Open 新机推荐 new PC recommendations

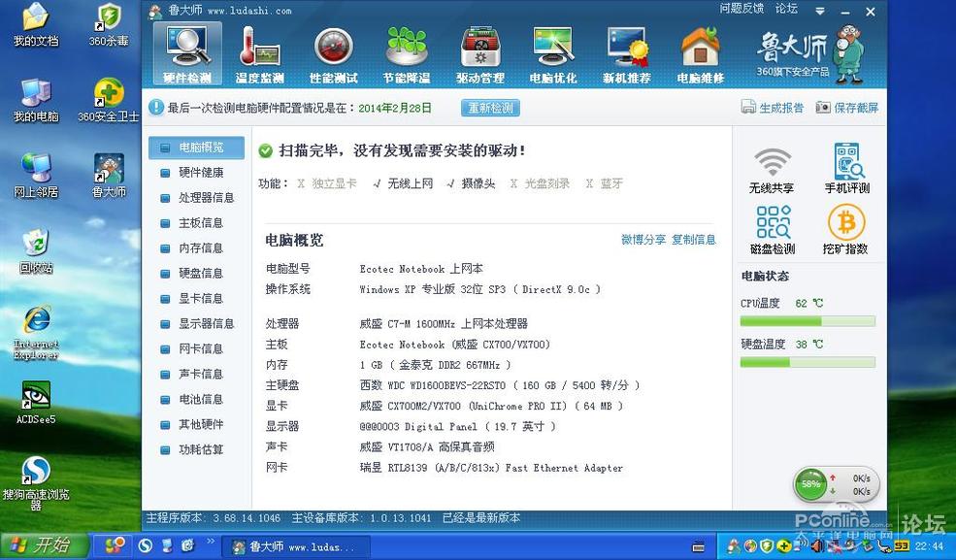627,54
